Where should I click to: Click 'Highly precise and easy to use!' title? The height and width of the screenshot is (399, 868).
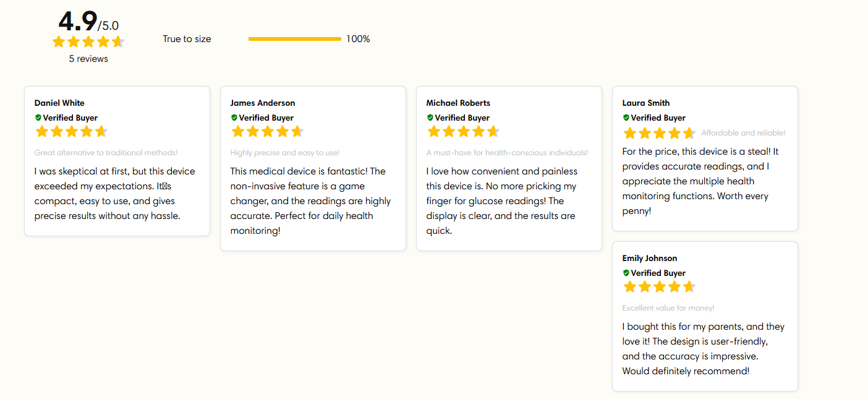pos(285,153)
